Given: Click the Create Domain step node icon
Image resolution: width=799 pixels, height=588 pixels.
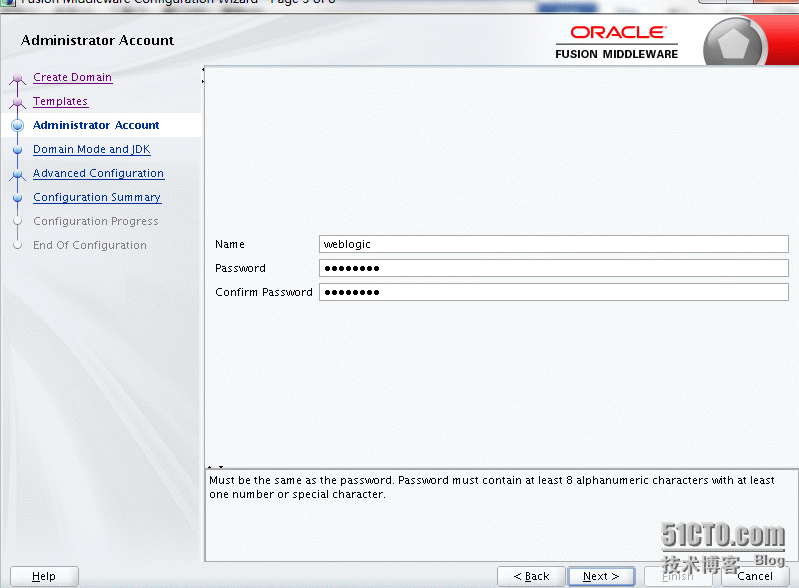Looking at the screenshot, I should [17, 78].
